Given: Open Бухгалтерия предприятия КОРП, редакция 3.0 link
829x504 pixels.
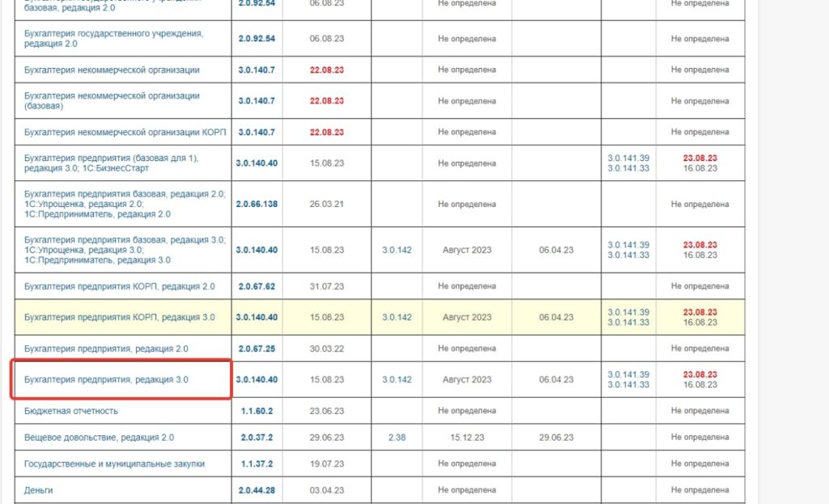Looking at the screenshot, I should click(x=120, y=317).
